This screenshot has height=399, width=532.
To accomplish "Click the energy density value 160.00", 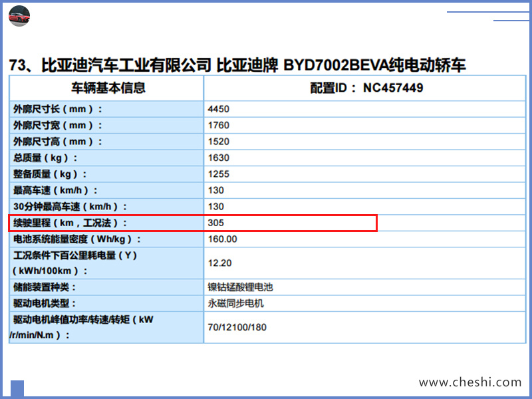I will [222, 239].
